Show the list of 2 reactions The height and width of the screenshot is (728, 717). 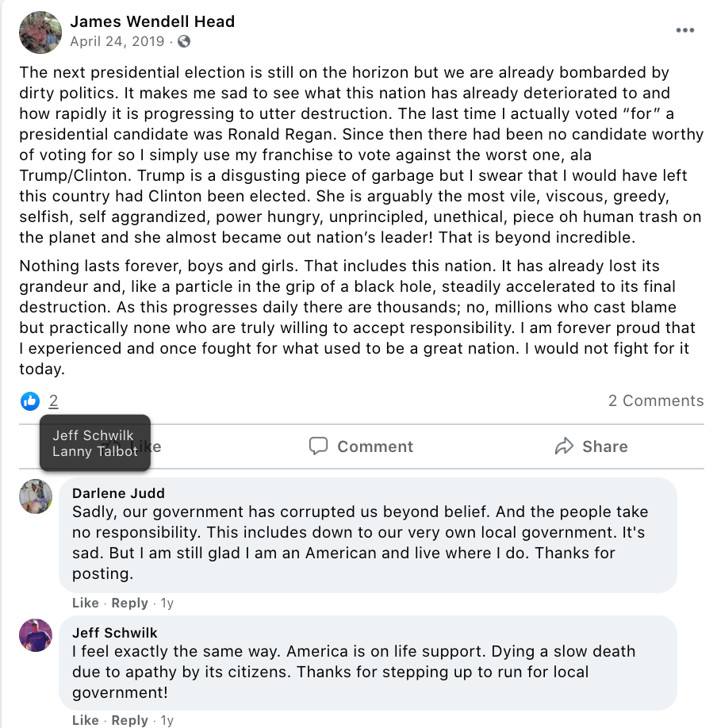click(x=53, y=401)
